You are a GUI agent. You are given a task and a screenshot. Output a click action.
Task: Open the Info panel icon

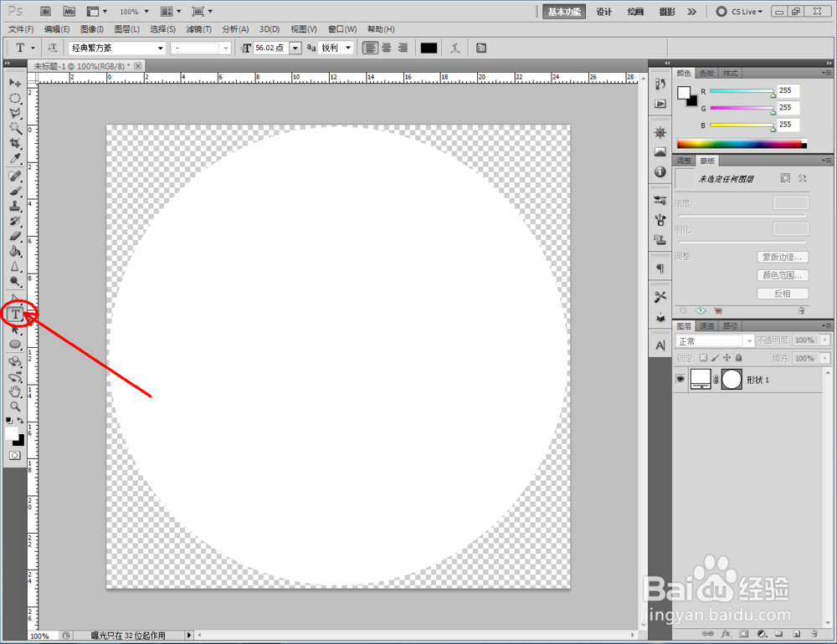[x=660, y=171]
